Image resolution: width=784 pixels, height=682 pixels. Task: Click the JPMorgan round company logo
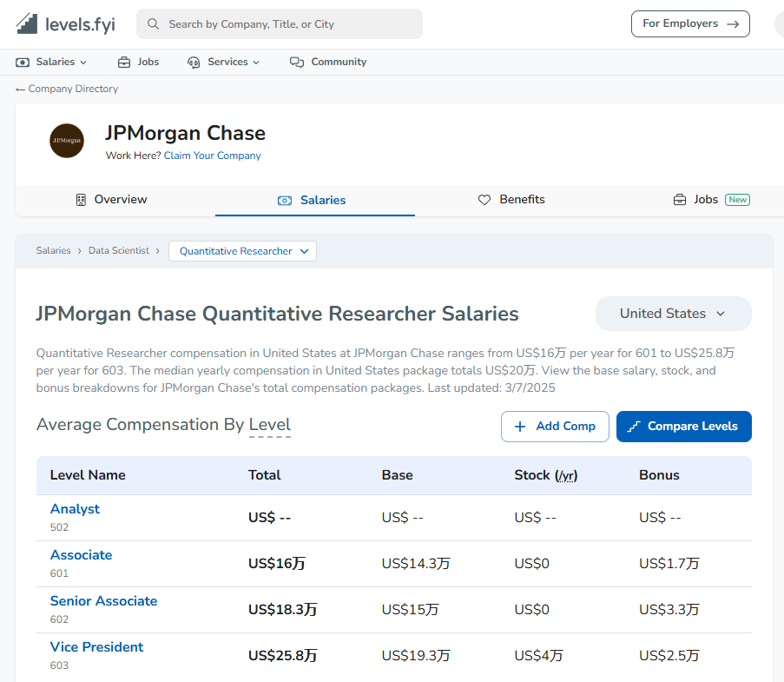pos(67,141)
